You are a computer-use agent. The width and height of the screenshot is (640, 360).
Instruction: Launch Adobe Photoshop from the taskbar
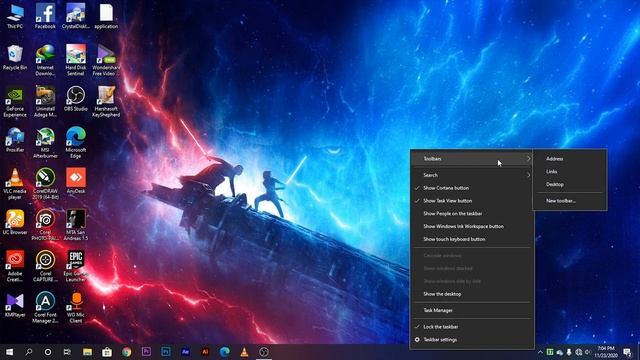click(166, 352)
